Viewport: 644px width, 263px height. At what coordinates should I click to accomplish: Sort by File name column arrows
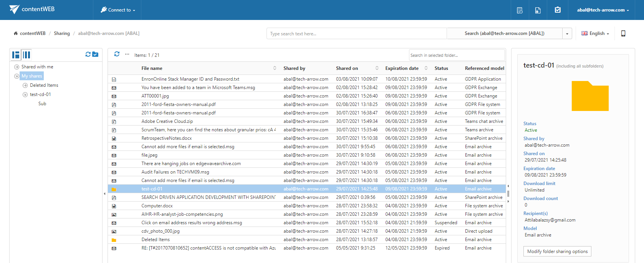(x=275, y=68)
